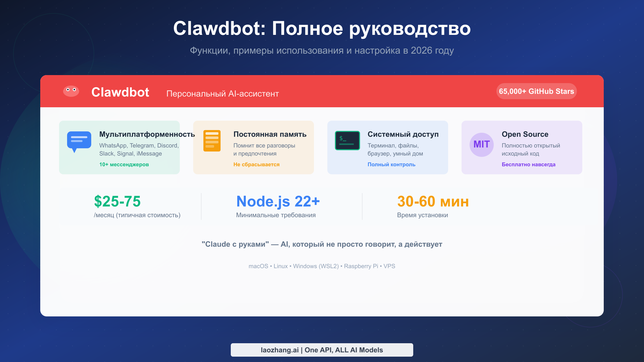Screen dimensions: 644x362
Task: Open the laozhang.ai One API footer link
Action: pos(322,350)
